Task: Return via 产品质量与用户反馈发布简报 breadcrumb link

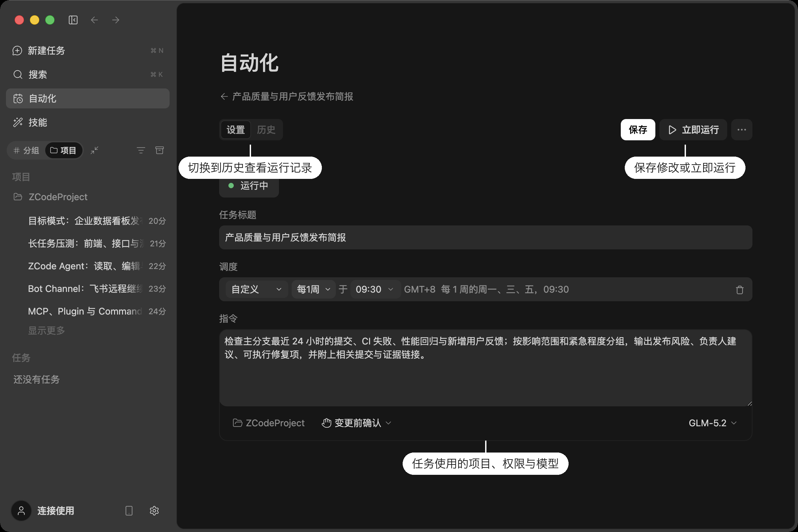Action: (x=293, y=97)
